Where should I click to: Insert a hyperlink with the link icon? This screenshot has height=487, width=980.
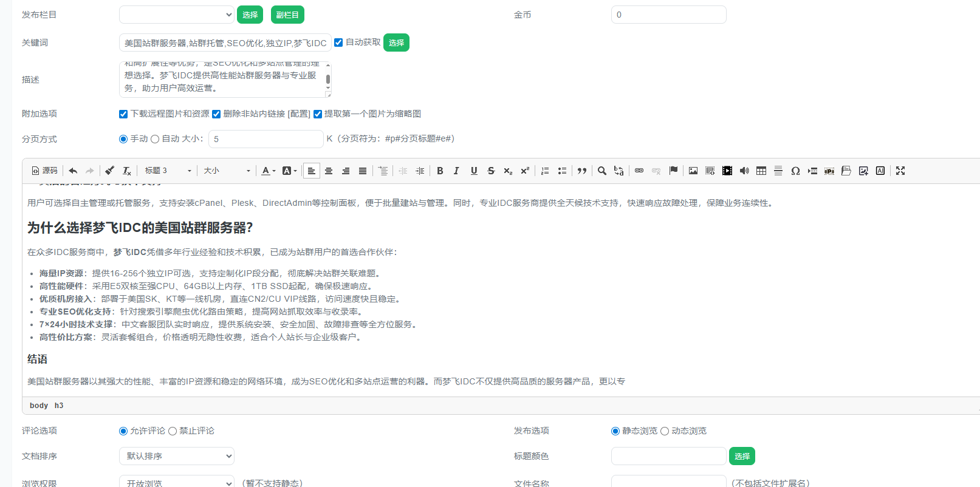(x=639, y=171)
